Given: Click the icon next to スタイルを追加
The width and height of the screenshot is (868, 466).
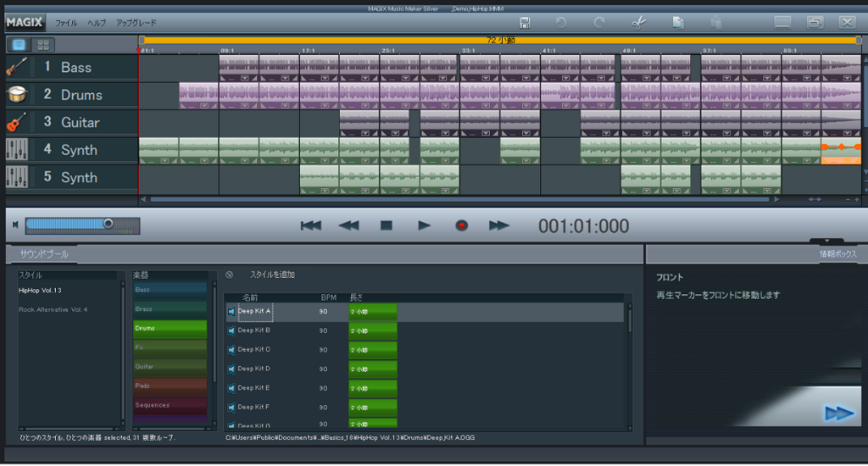Looking at the screenshot, I should point(229,275).
